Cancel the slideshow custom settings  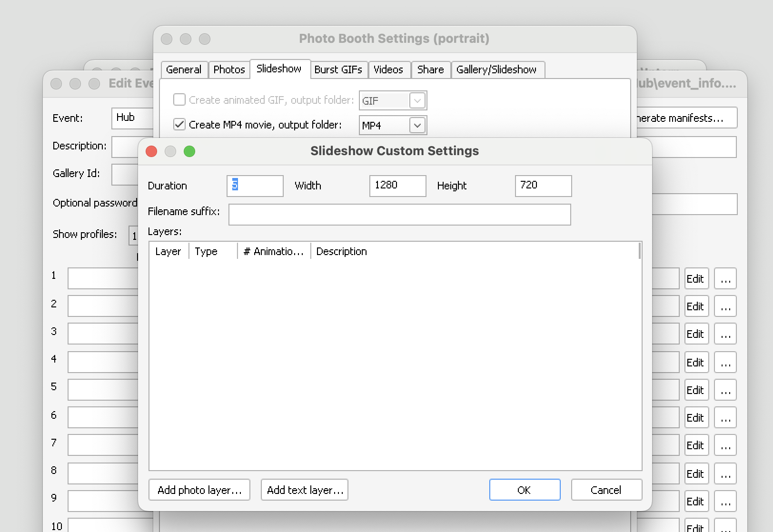(606, 490)
